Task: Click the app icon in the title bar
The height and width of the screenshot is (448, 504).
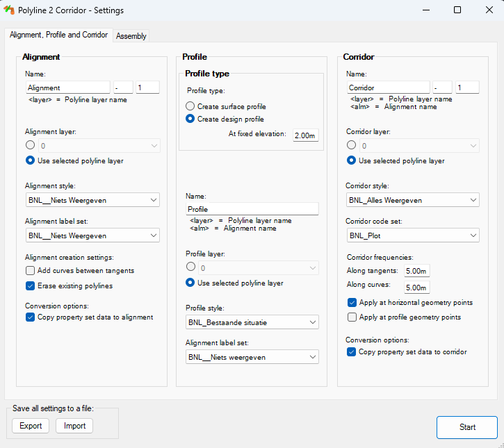Action: tap(10, 10)
